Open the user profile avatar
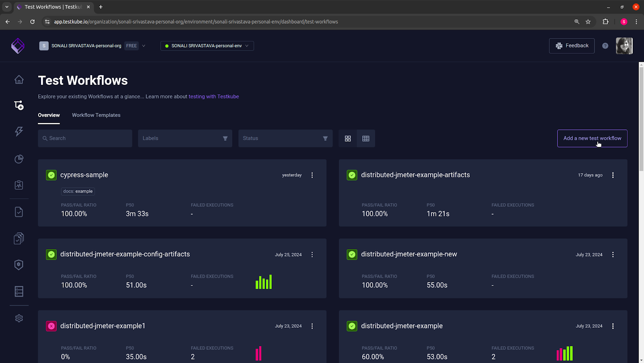The height and width of the screenshot is (363, 644). click(624, 46)
